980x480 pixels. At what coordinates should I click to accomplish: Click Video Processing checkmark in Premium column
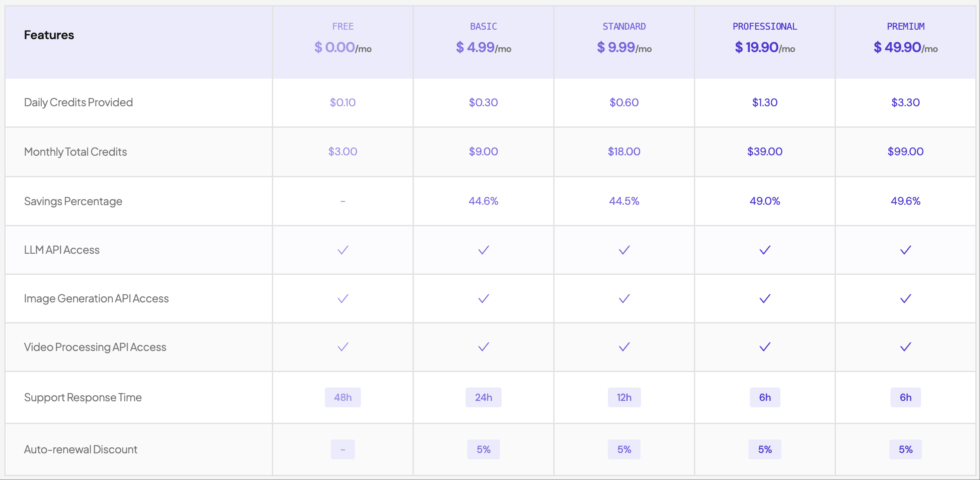coord(906,347)
